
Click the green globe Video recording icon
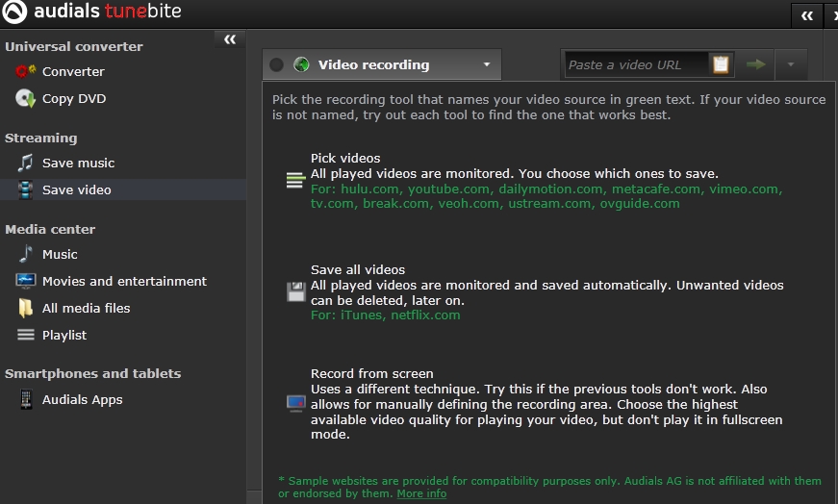[x=301, y=64]
